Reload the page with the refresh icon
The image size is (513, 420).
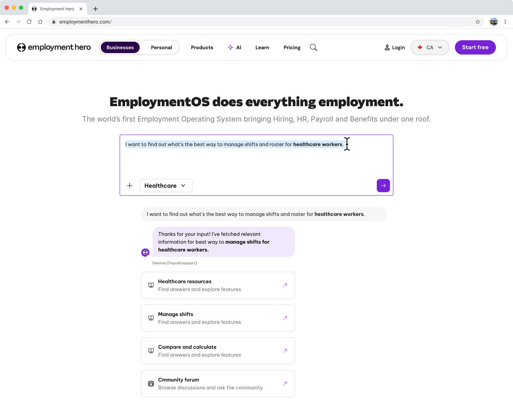29,22
